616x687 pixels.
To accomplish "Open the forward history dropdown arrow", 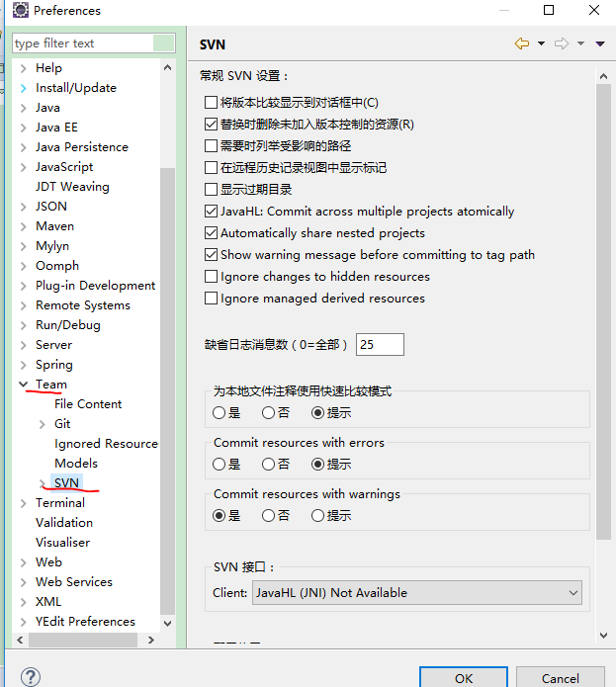I will 580,43.
